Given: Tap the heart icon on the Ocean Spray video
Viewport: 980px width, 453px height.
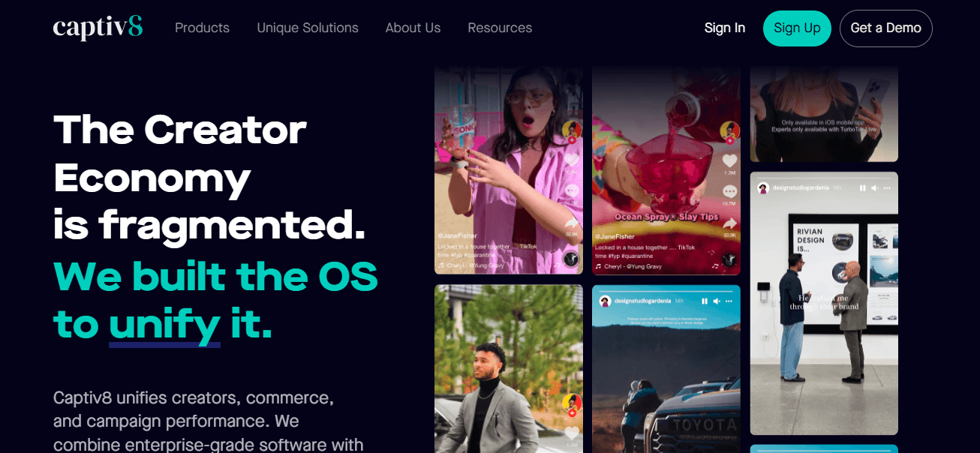Looking at the screenshot, I should click(729, 160).
